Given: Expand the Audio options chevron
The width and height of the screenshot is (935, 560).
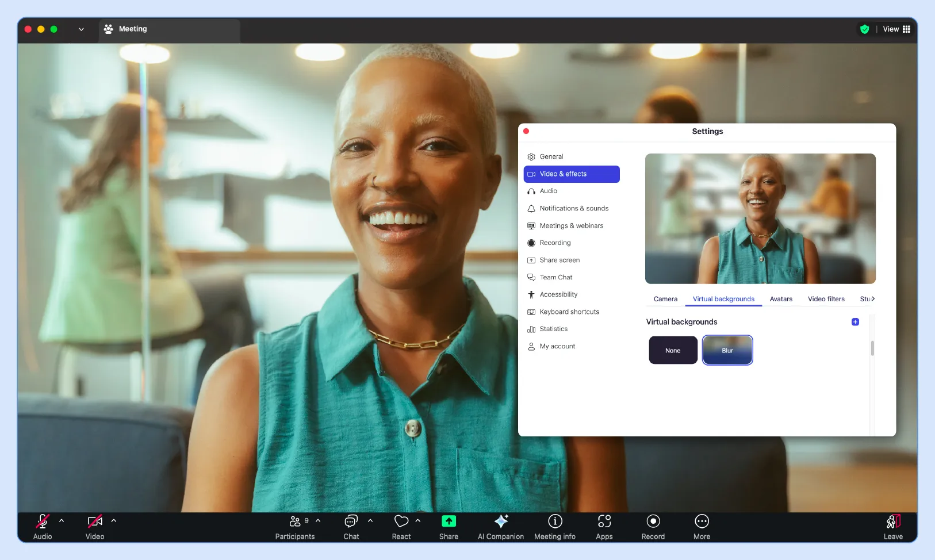Looking at the screenshot, I should 61,520.
